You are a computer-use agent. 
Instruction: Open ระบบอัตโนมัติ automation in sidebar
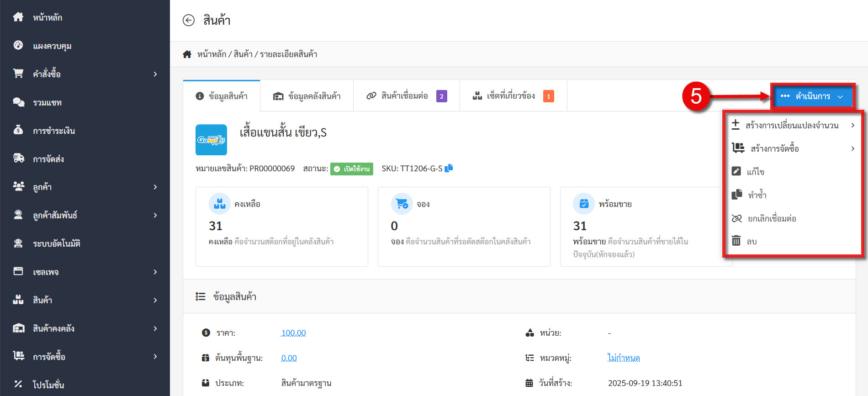pos(56,243)
